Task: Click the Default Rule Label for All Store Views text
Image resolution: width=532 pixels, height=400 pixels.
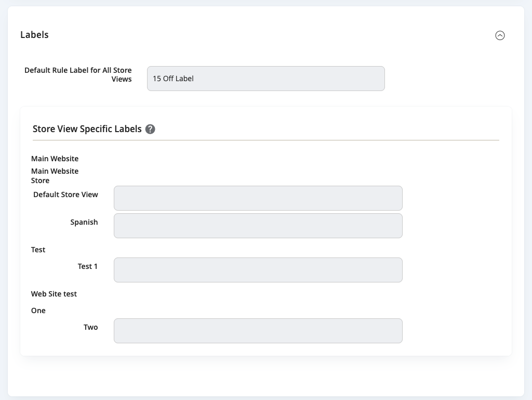Action: point(78,74)
